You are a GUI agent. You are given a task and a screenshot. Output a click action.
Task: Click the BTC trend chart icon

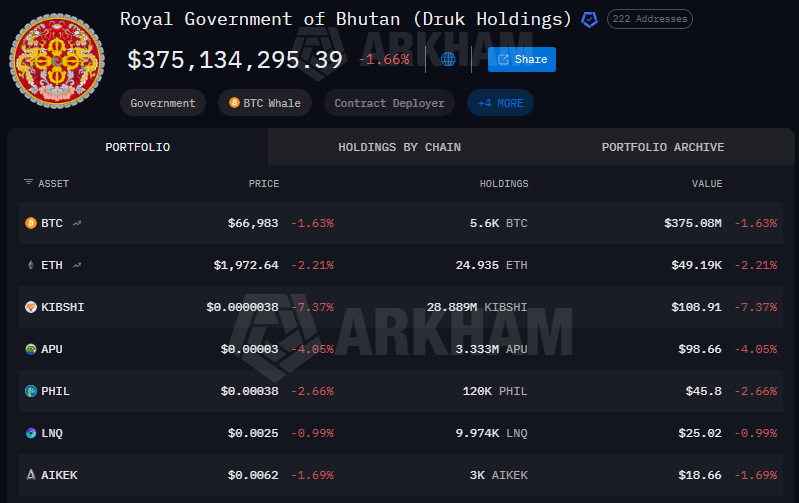click(x=77, y=223)
